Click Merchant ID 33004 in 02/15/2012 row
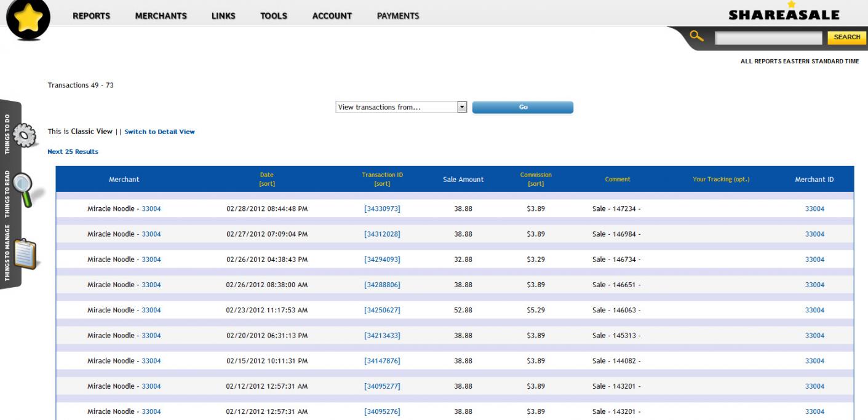The height and width of the screenshot is (420, 868). (x=814, y=361)
